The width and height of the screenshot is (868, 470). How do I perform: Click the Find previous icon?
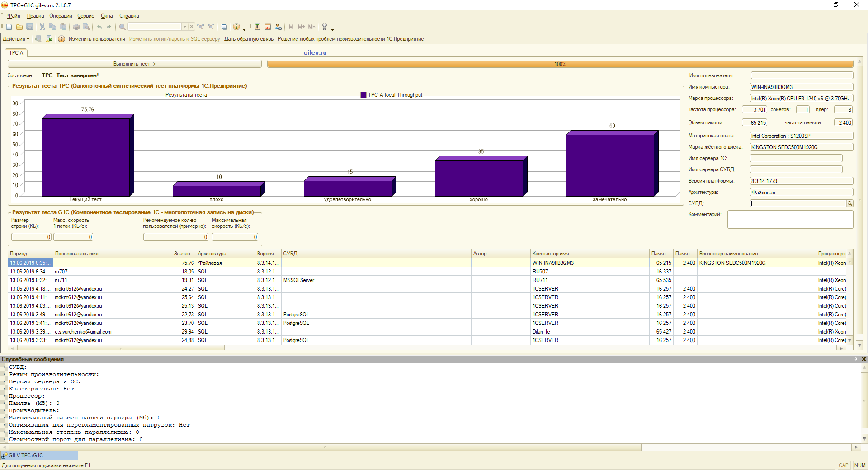(211, 27)
